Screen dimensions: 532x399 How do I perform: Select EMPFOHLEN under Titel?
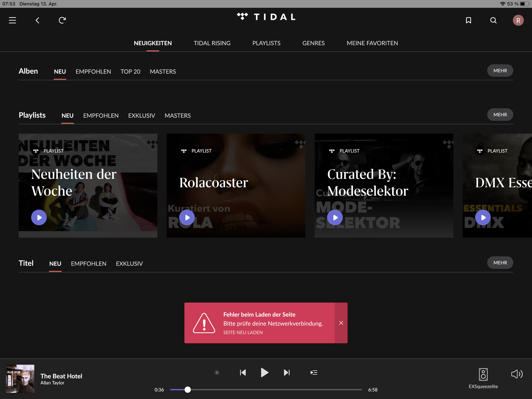89,264
